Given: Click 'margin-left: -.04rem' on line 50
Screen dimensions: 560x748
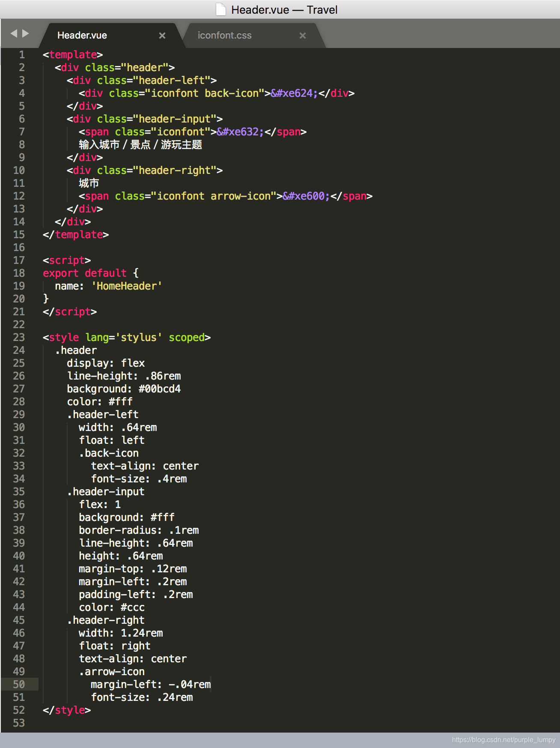Looking at the screenshot, I should tap(151, 685).
